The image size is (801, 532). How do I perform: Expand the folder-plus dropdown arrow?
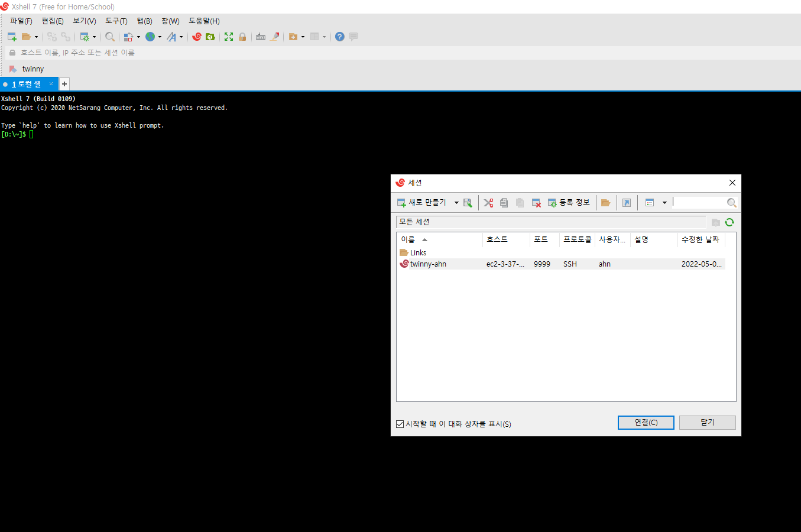(303, 37)
